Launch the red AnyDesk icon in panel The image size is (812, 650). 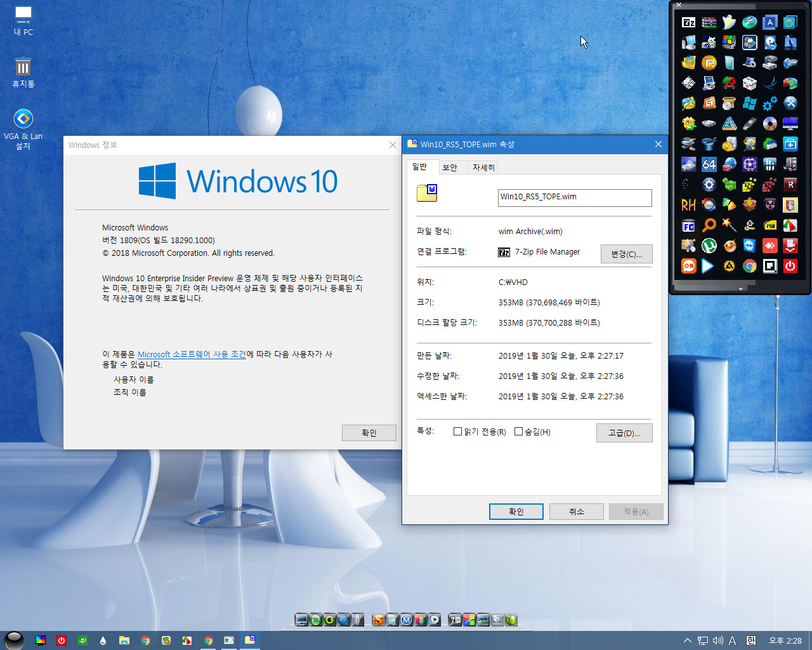point(769,246)
